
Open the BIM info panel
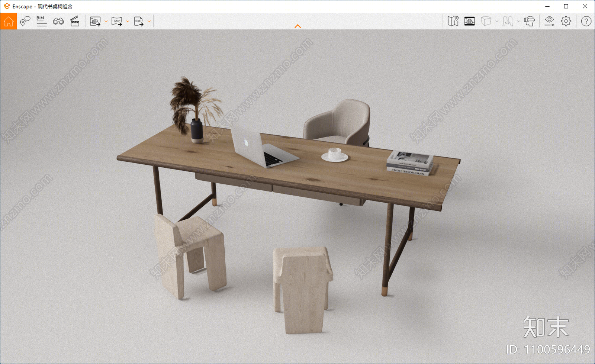pyautogui.click(x=41, y=21)
